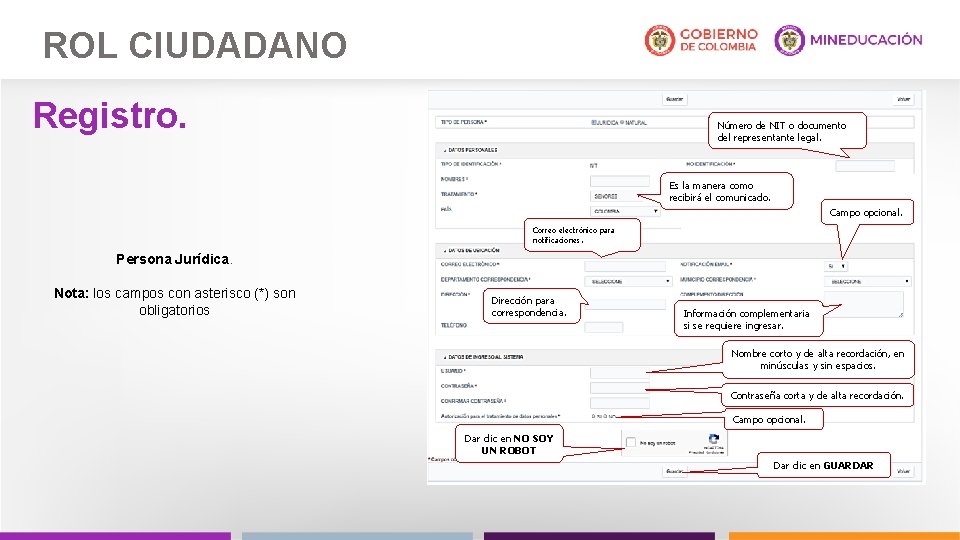Focus the No. Identificación input field
Image resolution: width=960 pixels, height=540 pixels.
864,166
